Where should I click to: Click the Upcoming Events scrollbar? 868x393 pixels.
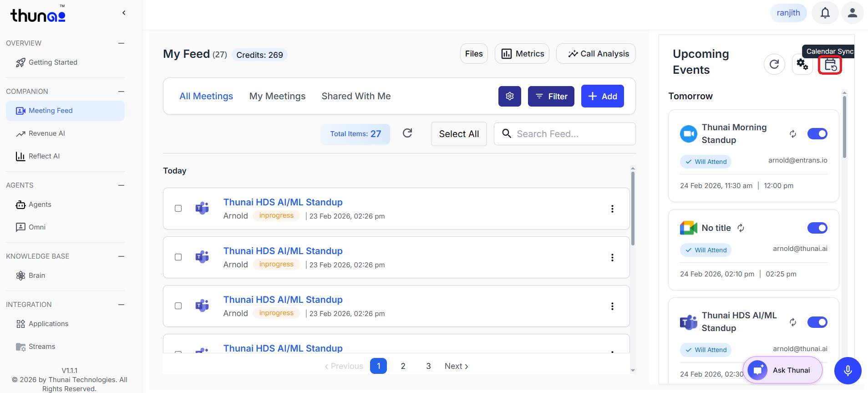(844, 127)
